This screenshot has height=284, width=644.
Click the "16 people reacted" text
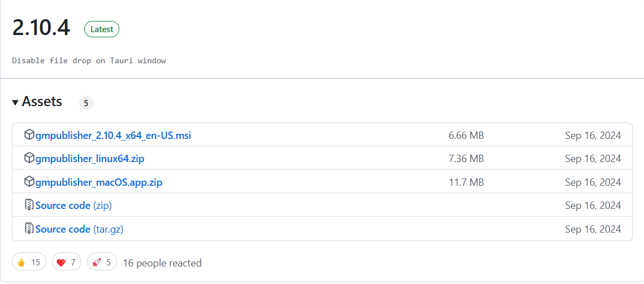point(162,263)
